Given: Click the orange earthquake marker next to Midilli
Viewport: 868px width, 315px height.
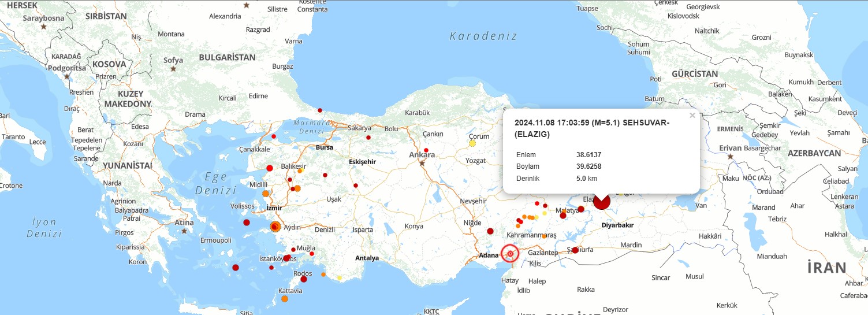Looking at the screenshot, I should click(266, 194).
